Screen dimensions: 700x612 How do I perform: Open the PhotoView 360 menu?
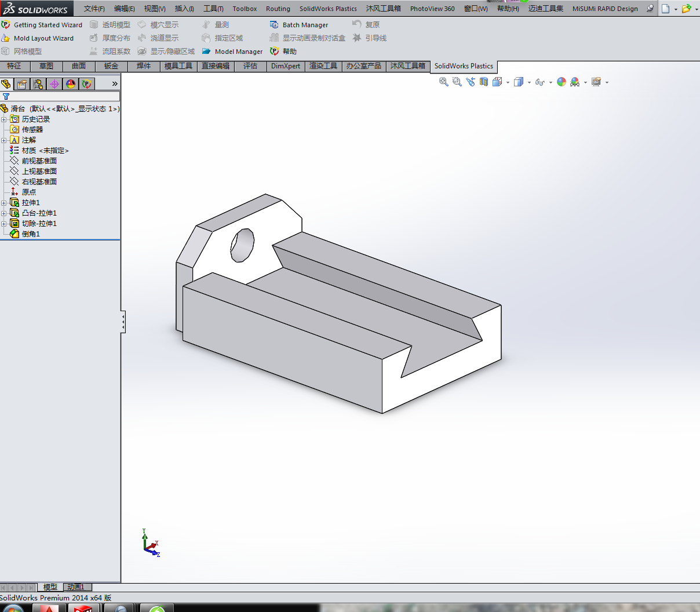[x=432, y=9]
